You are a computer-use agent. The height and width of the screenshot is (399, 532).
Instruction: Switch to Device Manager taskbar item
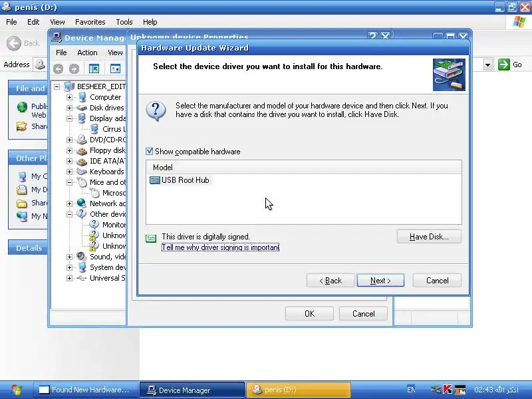click(192, 390)
